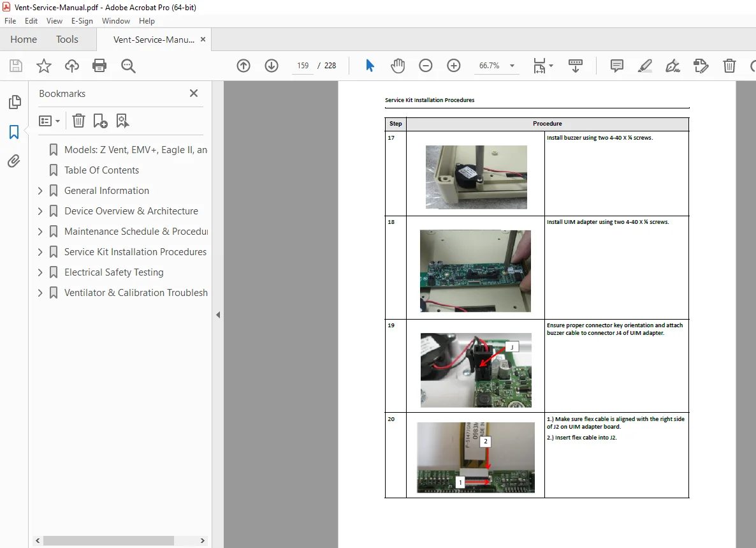Jump to Device Overview & Architecture bookmark

click(x=131, y=211)
